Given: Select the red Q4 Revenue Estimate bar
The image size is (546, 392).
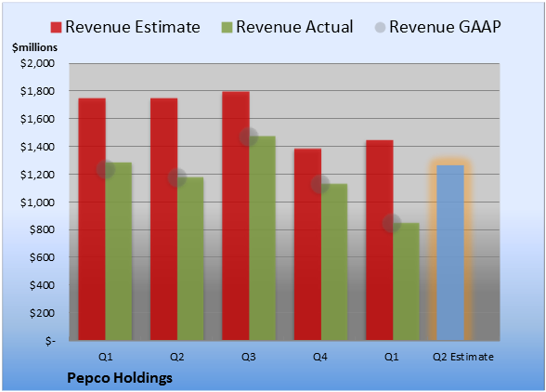Looking at the screenshot, I should coord(307,244).
